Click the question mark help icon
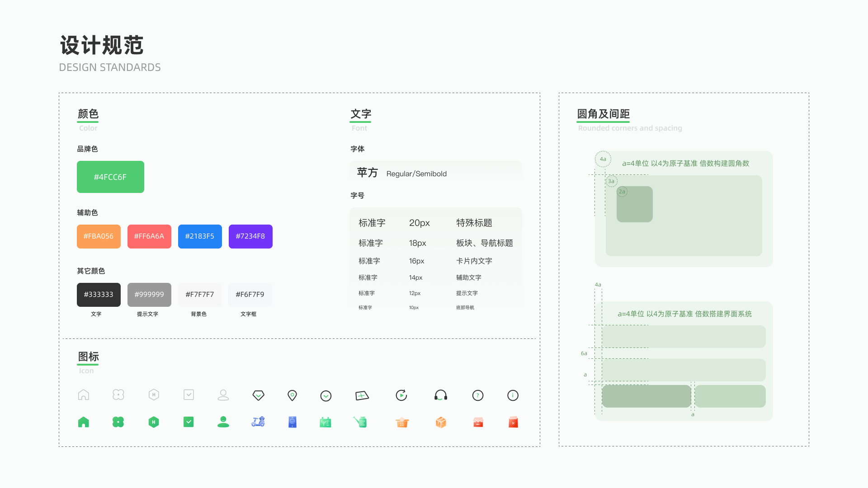 (477, 395)
